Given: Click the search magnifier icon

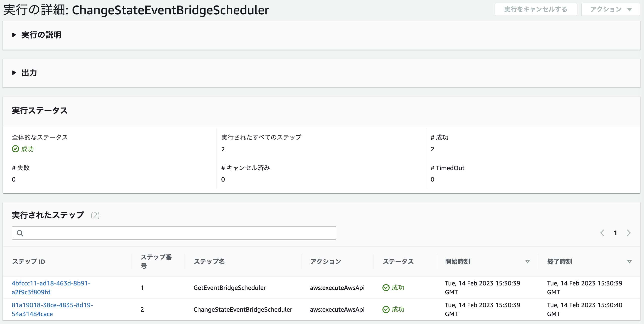Looking at the screenshot, I should point(20,233).
